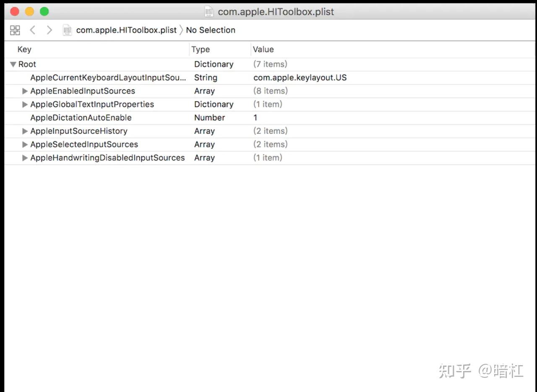
Task: Zoom window with green button
Action: [44, 12]
